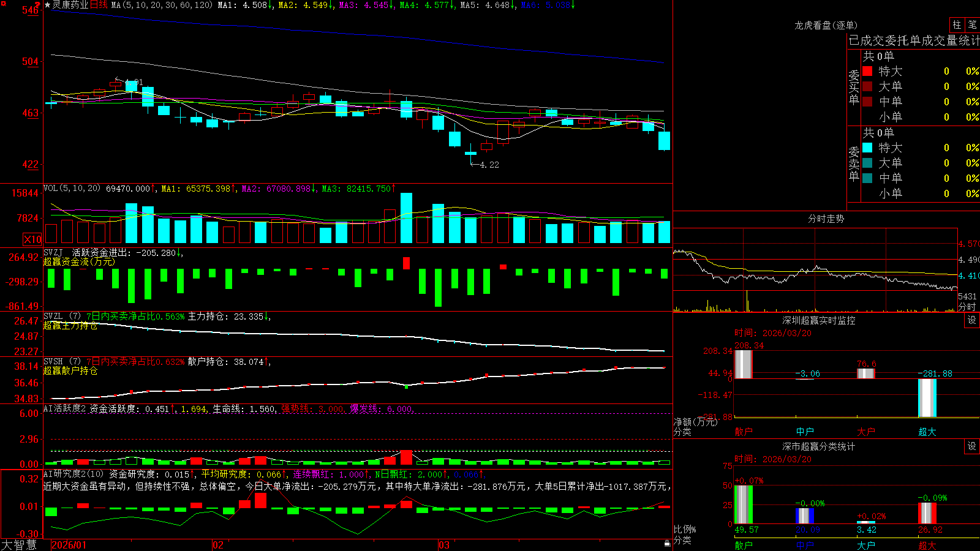The image size is (980, 551).
Task: Click the teal 大单 sell order swatch
Action: 867,163
